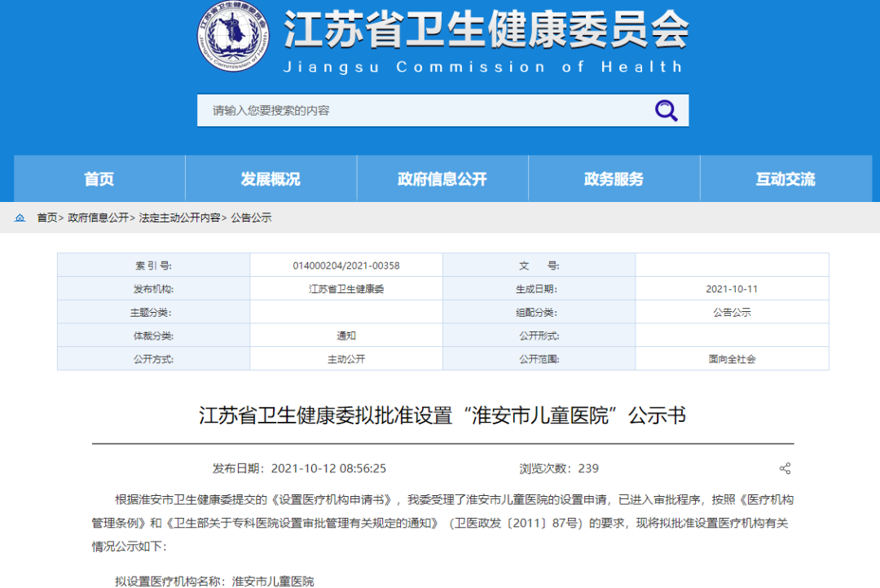Screen dimensions: 880x588
Task: Click the 体裁分类 label cell
Action: 153,336
